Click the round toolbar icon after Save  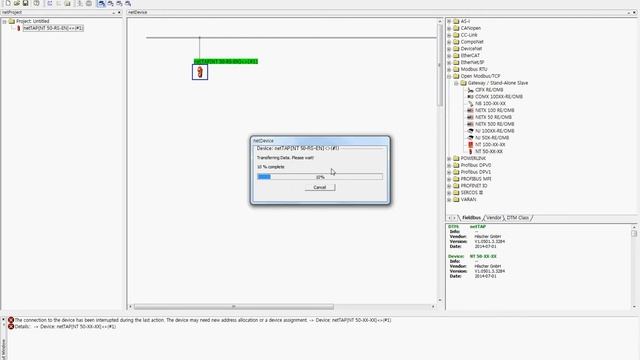(x=36, y=3)
